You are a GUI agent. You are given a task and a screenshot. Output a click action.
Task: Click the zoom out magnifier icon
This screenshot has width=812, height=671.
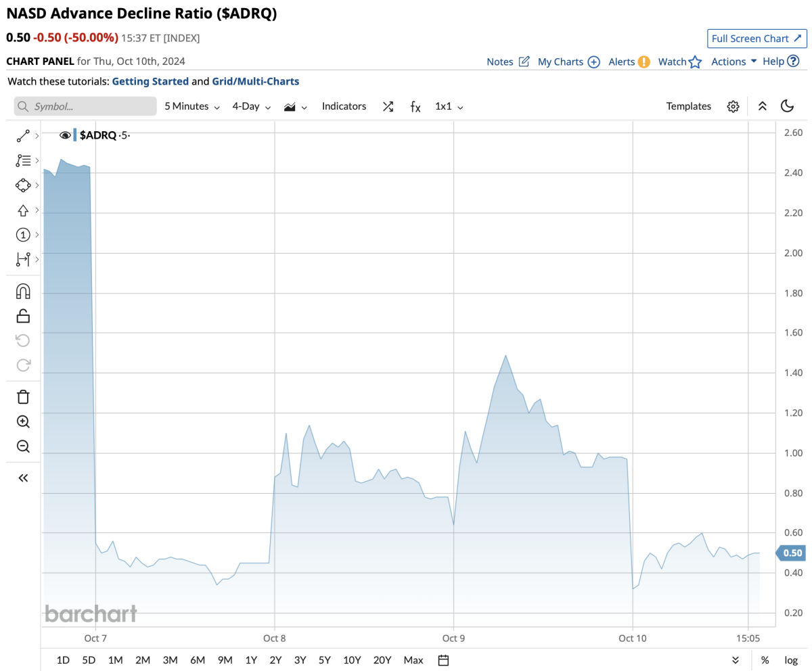click(23, 446)
